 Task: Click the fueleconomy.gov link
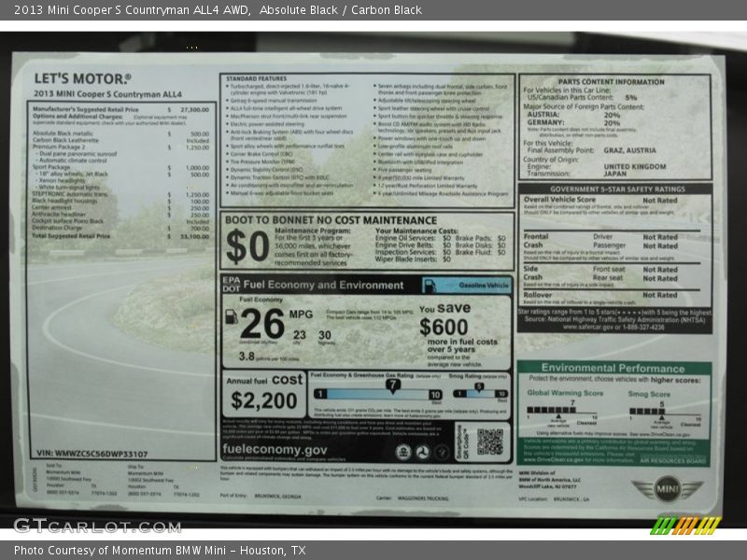(275, 450)
